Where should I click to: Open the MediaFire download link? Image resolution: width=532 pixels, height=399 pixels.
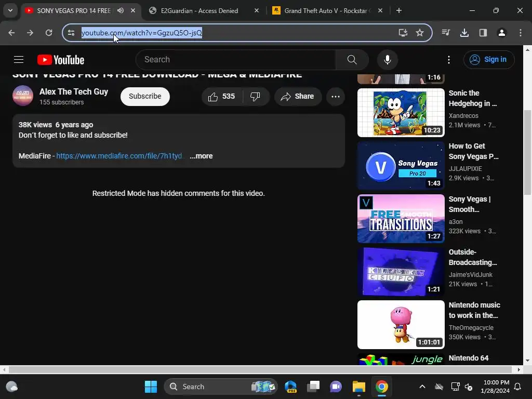pos(120,156)
